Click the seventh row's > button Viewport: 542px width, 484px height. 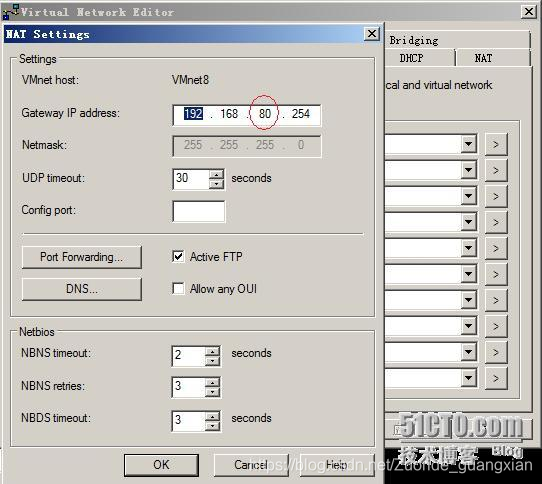[496, 300]
